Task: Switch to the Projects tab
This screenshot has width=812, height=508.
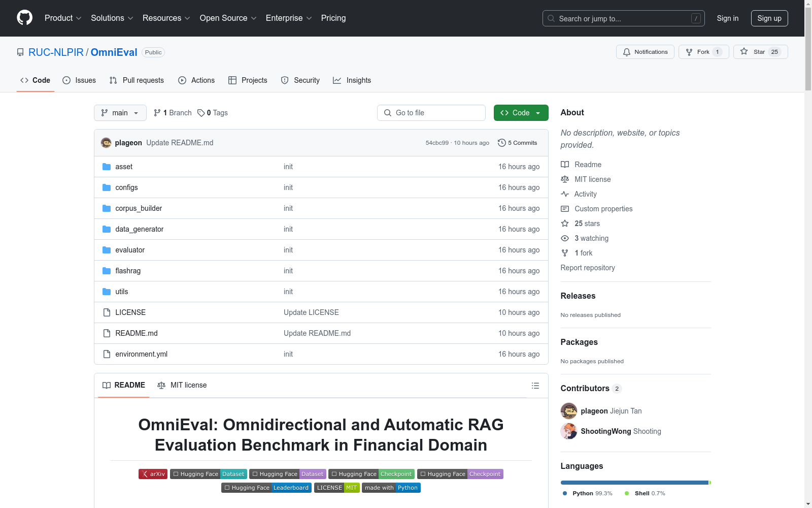Action: tap(248, 80)
